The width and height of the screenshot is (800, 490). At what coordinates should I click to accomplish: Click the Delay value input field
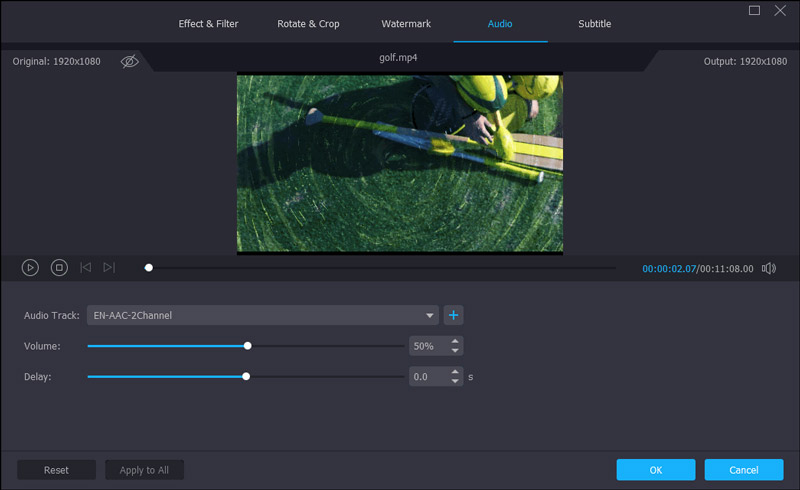tap(428, 377)
